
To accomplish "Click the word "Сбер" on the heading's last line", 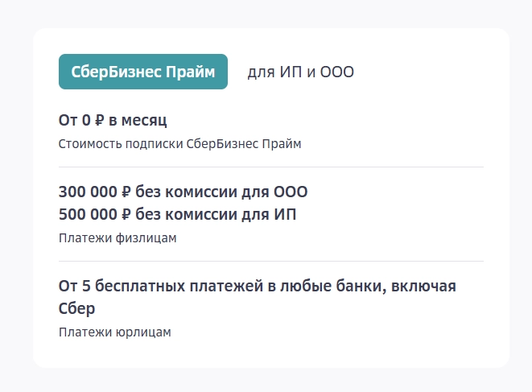I will 76,308.
